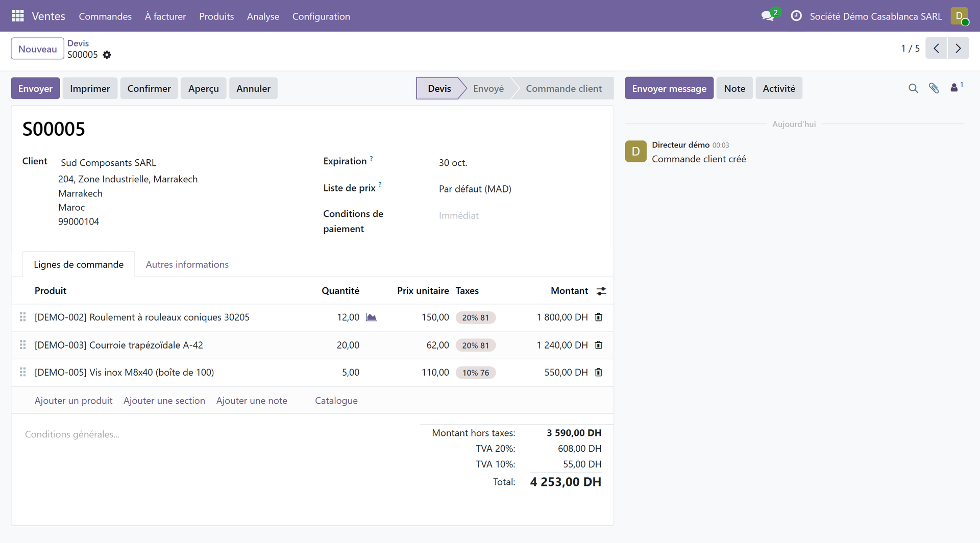Image resolution: width=980 pixels, height=543 pixels.
Task: Click drag handle of DEMO-003 line
Action: pos(22,345)
